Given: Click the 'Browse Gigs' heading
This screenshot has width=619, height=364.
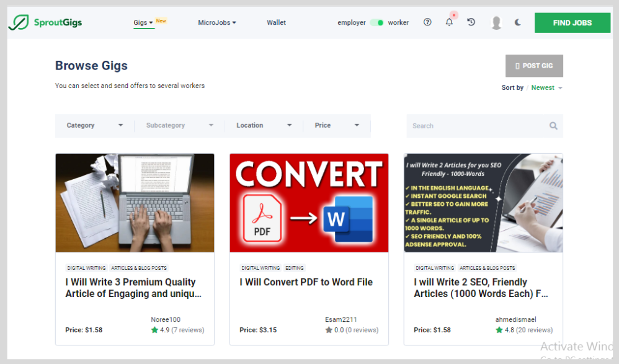Looking at the screenshot, I should pos(91,66).
